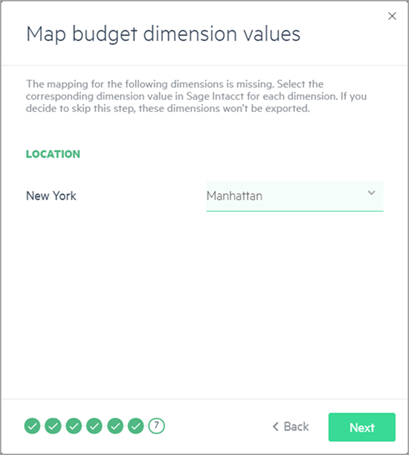
Task: Click the LOCATION dimension heading
Action: click(53, 154)
